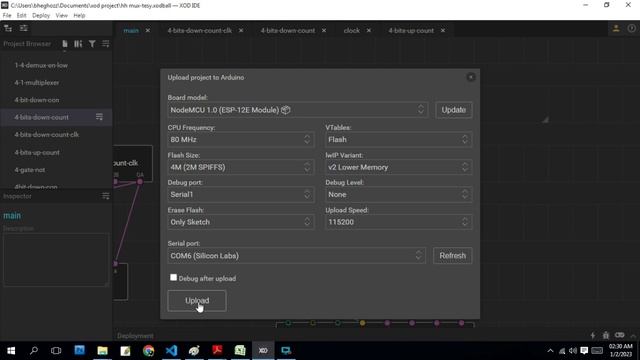Screen dimensions: 640x360
Task: Refresh the serial port list
Action: click(x=453, y=256)
